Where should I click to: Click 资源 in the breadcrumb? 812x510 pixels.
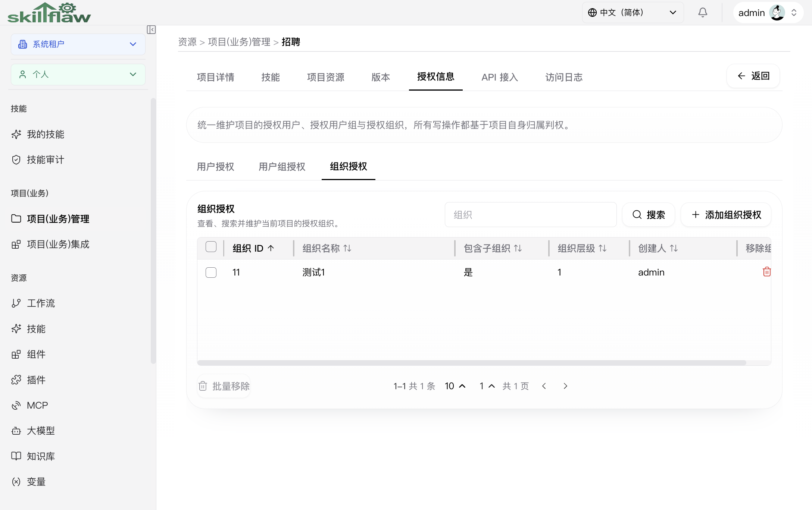(x=187, y=42)
